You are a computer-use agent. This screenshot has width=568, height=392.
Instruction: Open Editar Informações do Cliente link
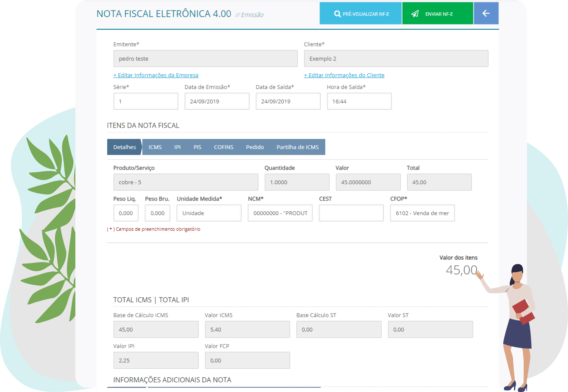[x=344, y=75]
